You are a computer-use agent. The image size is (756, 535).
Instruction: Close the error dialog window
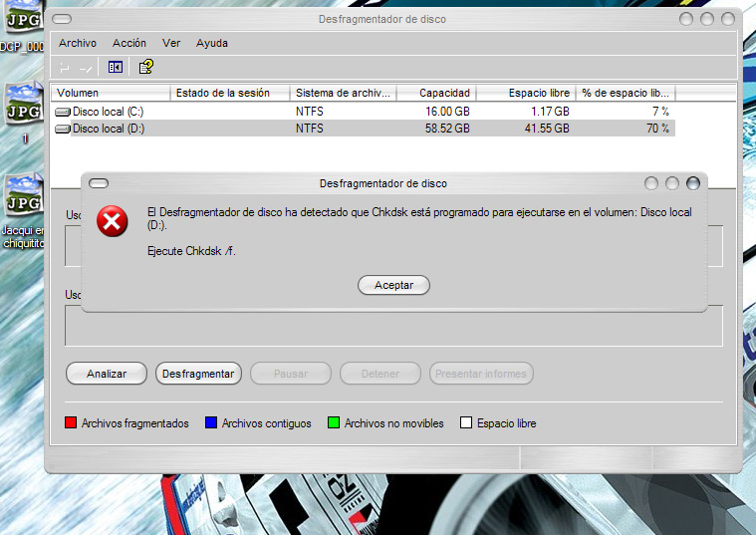(693, 183)
